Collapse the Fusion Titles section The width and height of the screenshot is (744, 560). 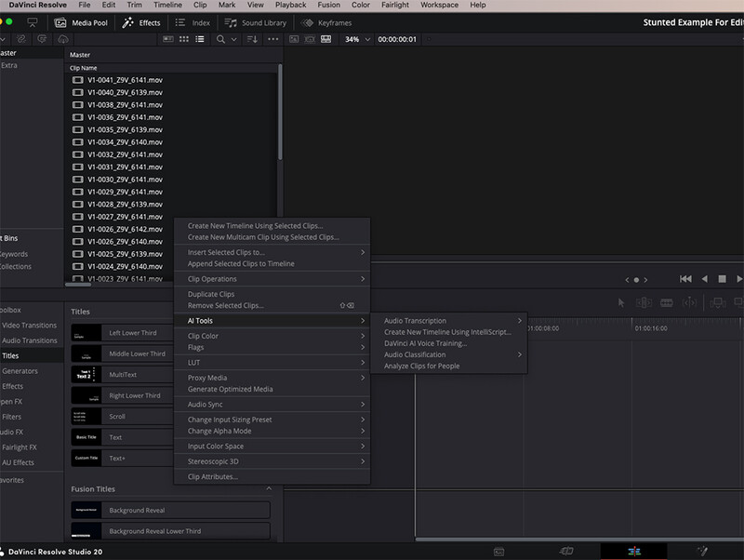[x=269, y=488]
